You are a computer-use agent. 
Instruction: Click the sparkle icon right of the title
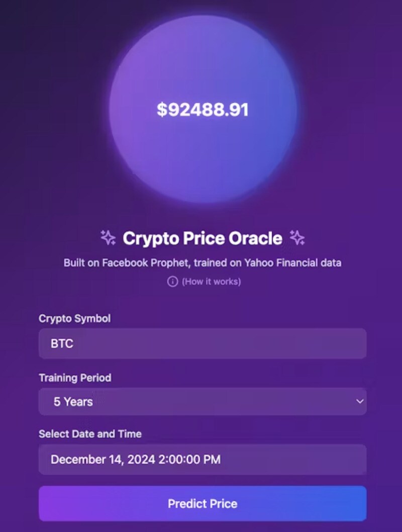pyautogui.click(x=297, y=237)
